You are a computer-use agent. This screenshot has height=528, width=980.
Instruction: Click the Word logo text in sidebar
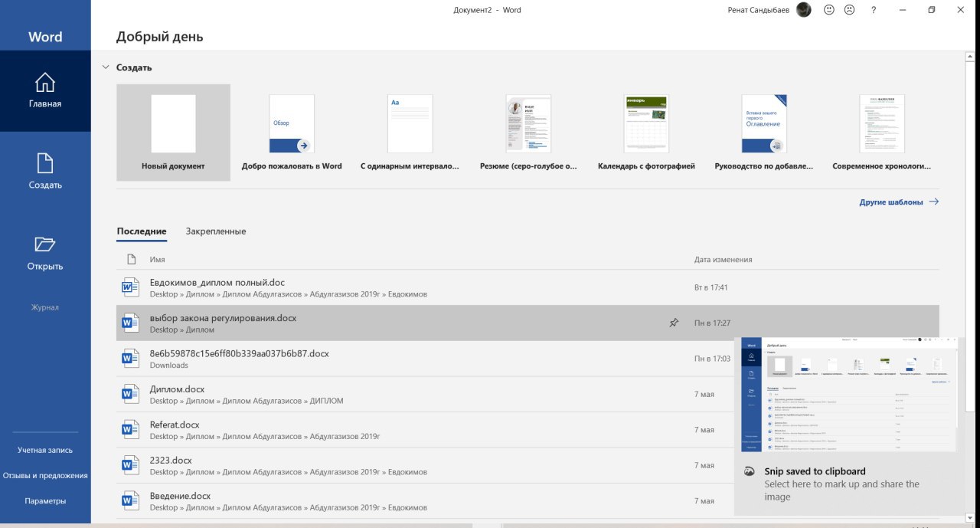45,37
